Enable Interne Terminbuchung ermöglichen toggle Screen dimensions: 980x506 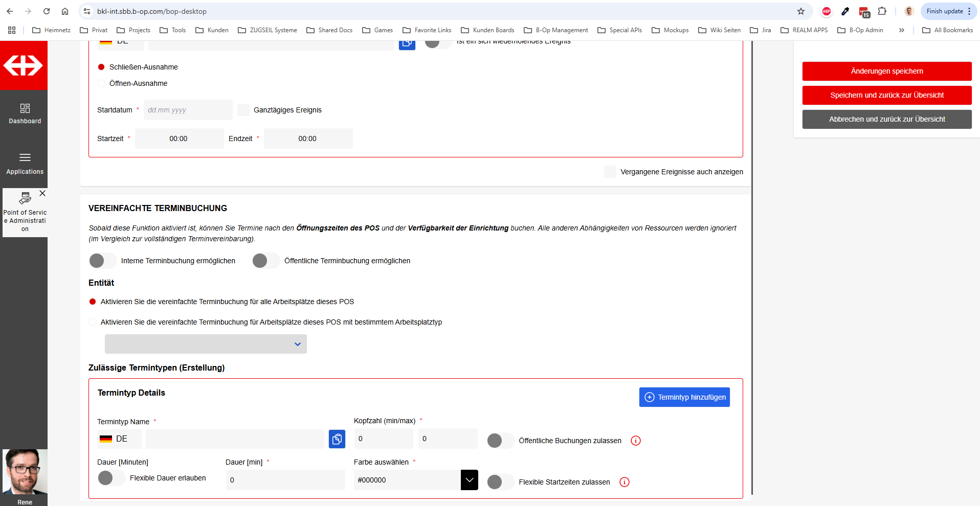103,261
